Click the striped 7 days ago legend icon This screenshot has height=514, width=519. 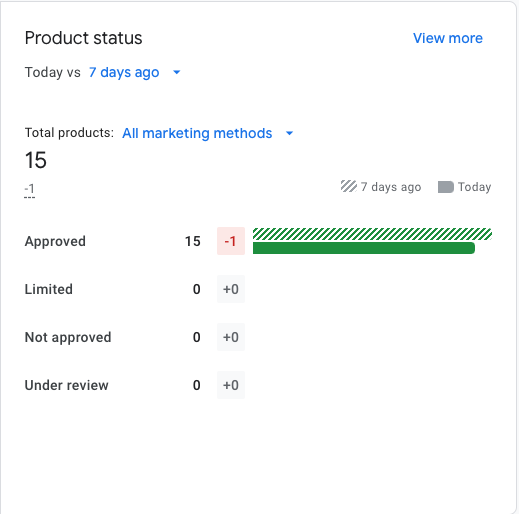point(349,186)
